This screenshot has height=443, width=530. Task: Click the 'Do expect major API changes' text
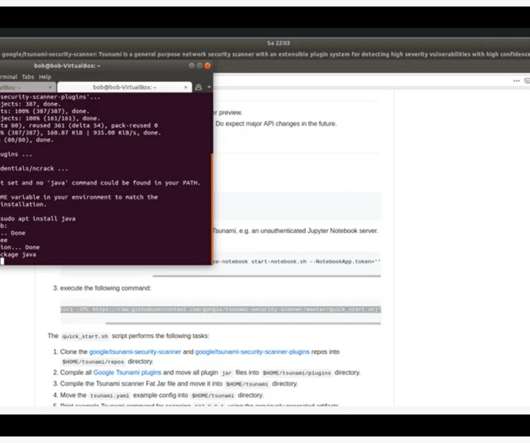[276, 124]
